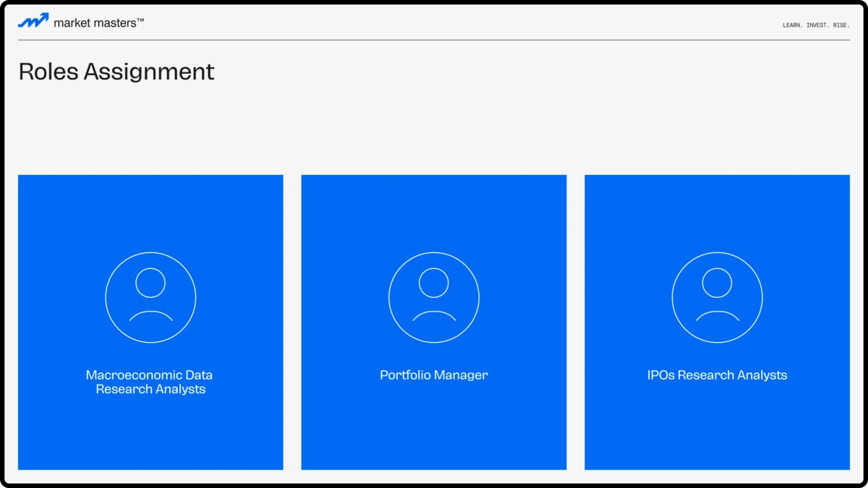Click blue area above the Portfolio Manager avatar
This screenshot has height=488, width=868.
[434, 213]
